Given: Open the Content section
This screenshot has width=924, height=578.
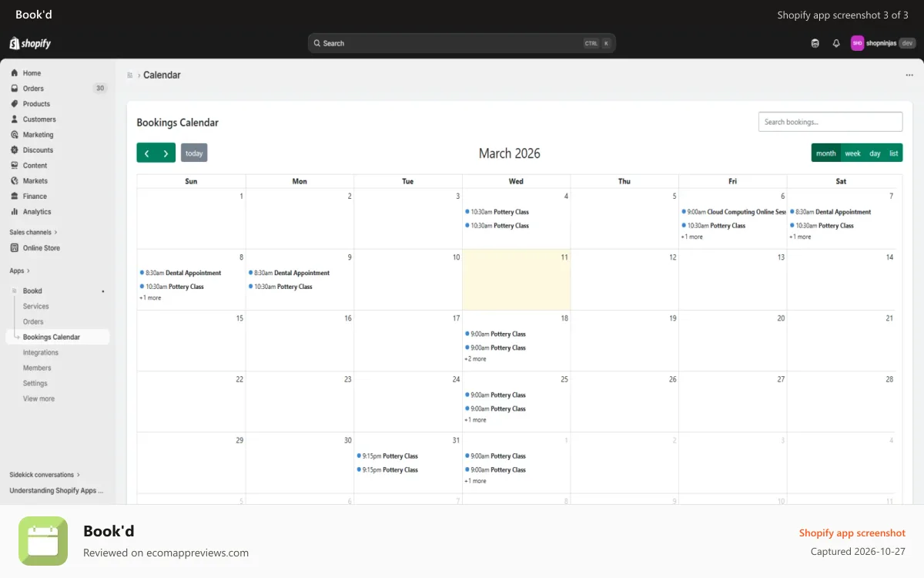Looking at the screenshot, I should pyautogui.click(x=35, y=166).
